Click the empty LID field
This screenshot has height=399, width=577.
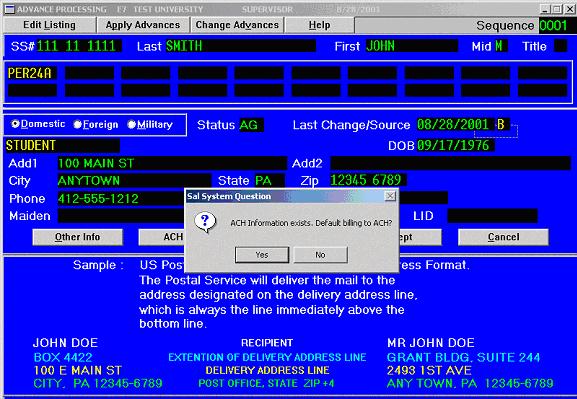tap(492, 216)
